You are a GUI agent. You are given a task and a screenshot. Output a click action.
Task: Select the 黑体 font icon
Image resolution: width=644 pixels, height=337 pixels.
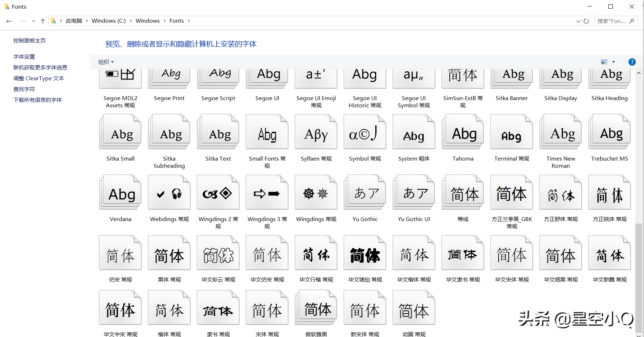click(169, 252)
